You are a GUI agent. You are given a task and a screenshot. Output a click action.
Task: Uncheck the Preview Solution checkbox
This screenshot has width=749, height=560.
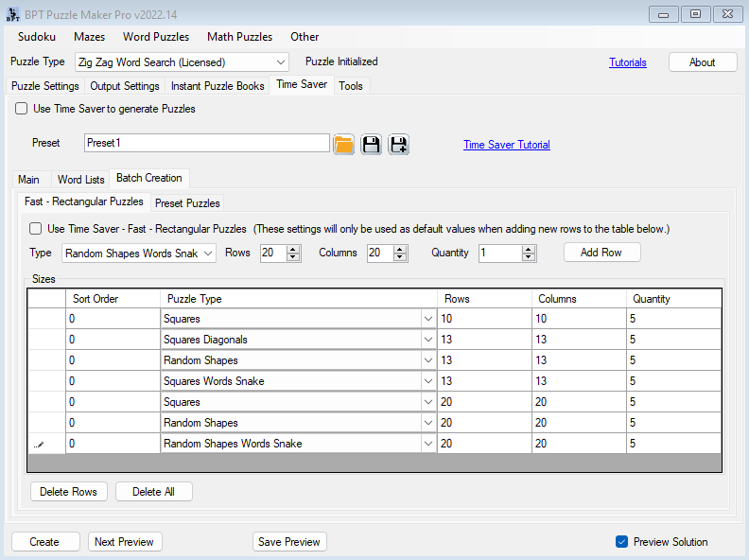621,541
